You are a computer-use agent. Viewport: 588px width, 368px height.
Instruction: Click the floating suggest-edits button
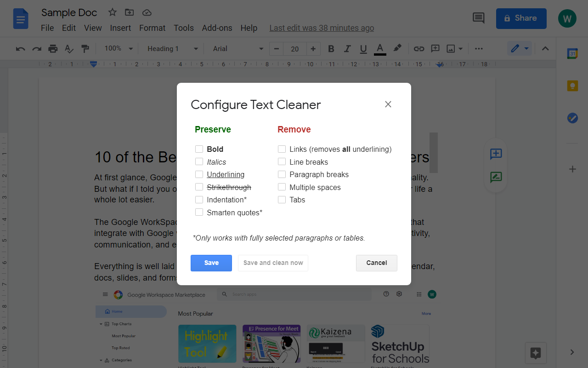coord(496,177)
